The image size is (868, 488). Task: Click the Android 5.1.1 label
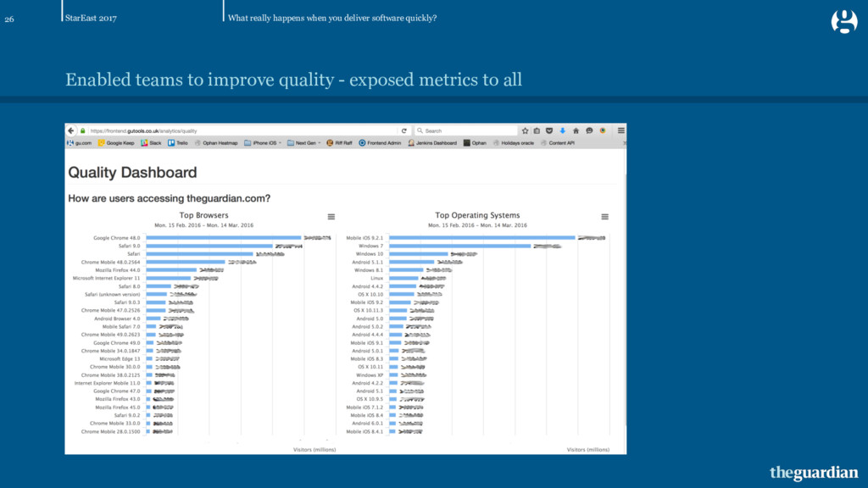coord(368,263)
